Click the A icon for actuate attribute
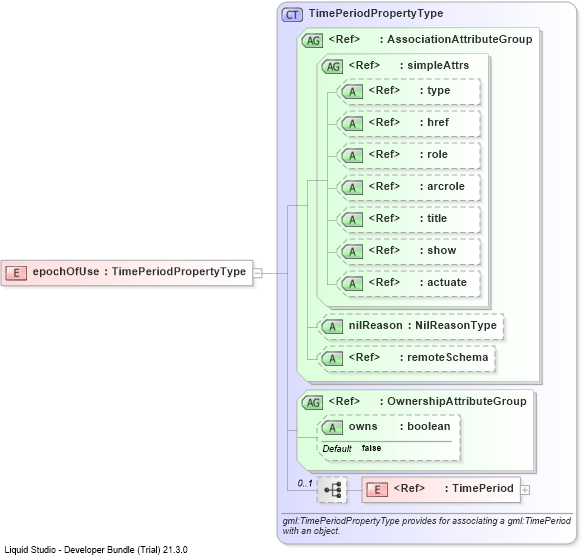 coord(352,284)
